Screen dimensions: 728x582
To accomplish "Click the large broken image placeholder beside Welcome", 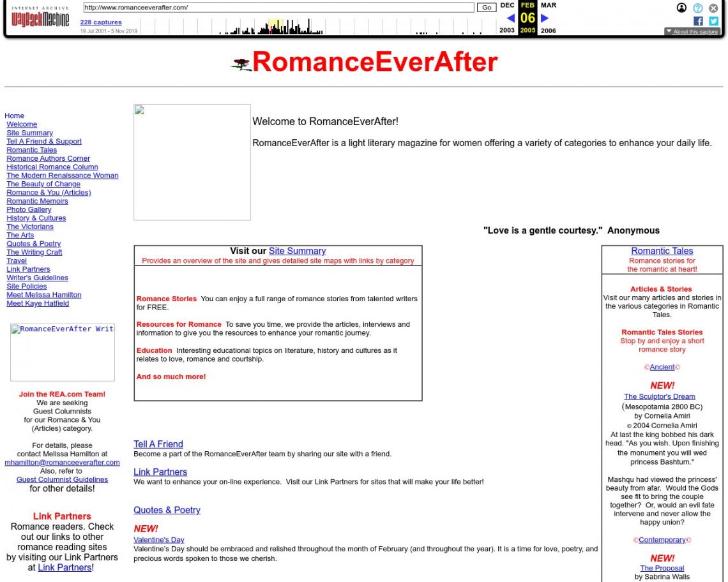I will coord(192,162).
